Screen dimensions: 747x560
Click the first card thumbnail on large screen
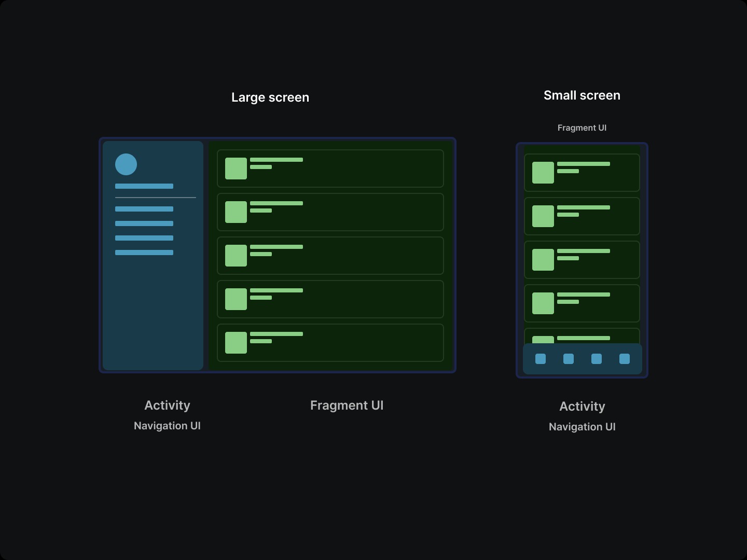pyautogui.click(x=236, y=169)
